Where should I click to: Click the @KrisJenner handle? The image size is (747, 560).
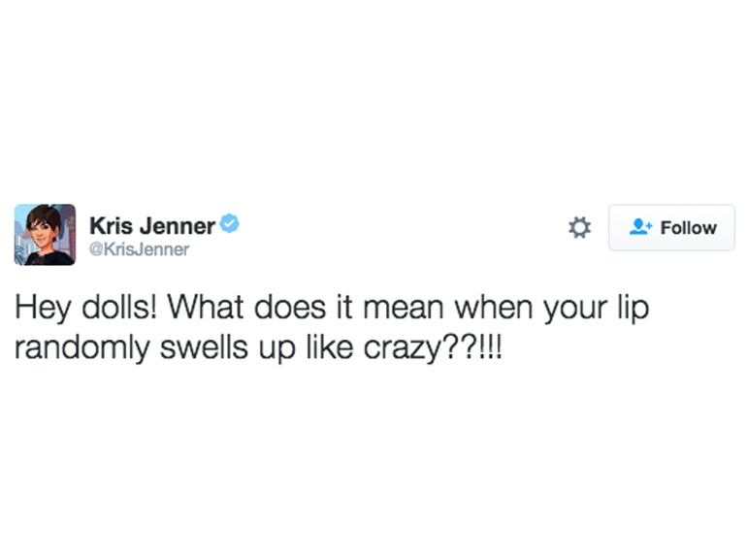(139, 250)
